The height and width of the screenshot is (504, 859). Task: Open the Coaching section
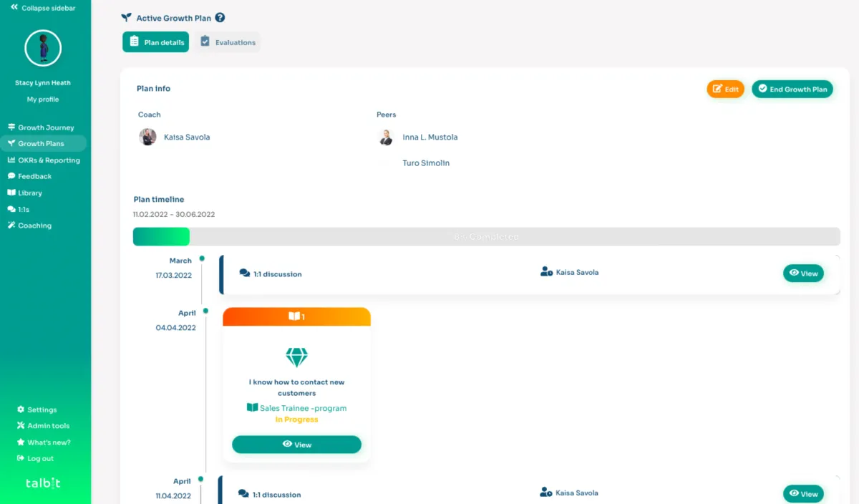[x=34, y=225]
